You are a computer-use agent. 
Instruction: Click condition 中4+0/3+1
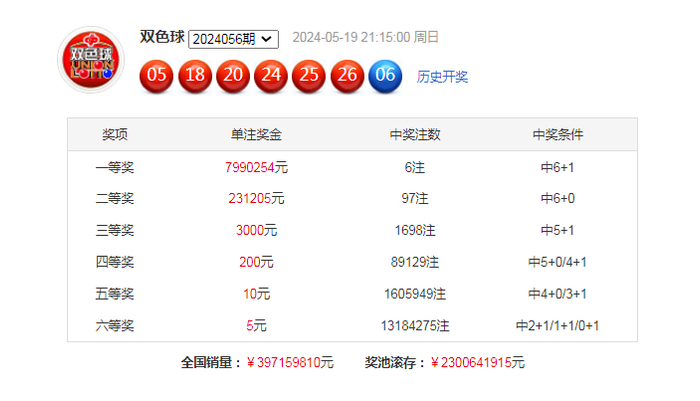[558, 294]
